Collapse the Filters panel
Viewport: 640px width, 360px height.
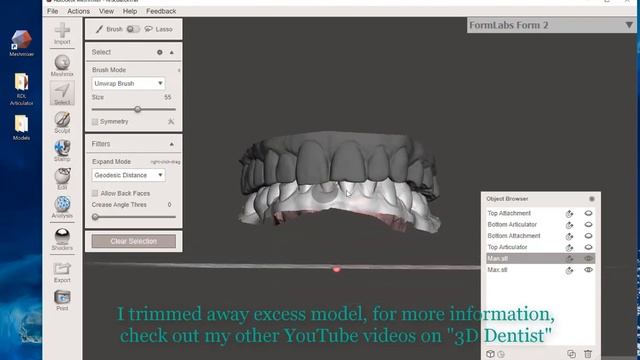click(x=172, y=144)
